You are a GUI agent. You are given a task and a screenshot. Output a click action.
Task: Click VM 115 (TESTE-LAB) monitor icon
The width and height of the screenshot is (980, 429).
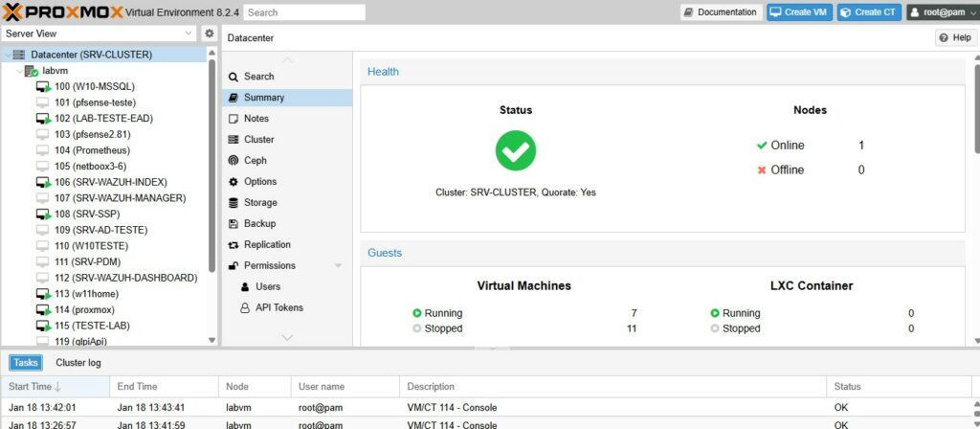click(43, 326)
